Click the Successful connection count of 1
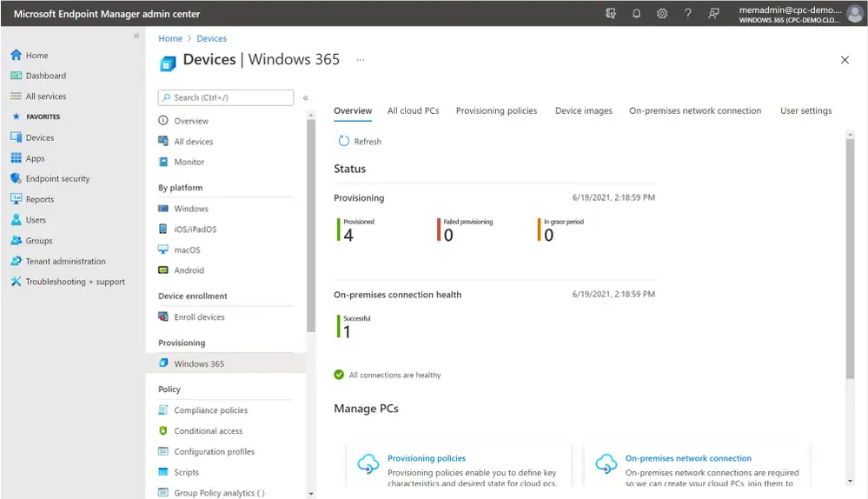Screen dimensions: 868x499 click(347, 332)
